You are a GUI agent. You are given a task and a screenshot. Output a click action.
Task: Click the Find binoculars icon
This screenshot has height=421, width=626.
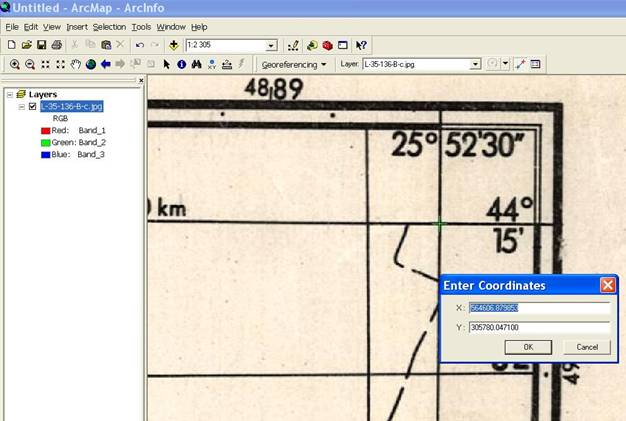click(x=197, y=64)
